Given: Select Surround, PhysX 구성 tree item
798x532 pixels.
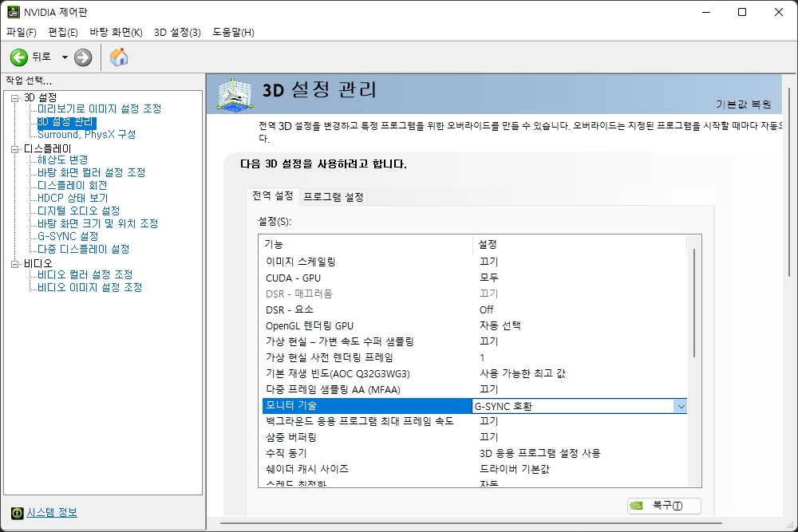Looking at the screenshot, I should click(x=86, y=134).
